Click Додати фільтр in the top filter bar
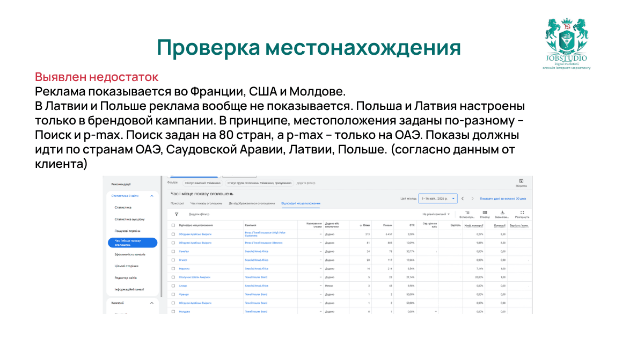644x337 pixels. [305, 182]
